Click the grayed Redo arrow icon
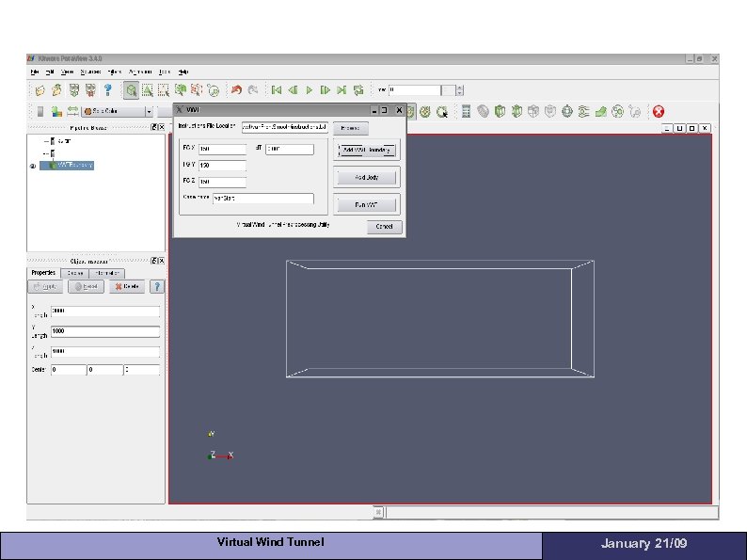 click(253, 89)
